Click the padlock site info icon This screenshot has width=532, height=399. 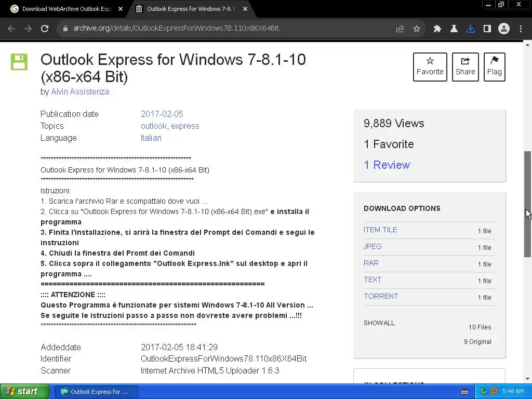[65, 29]
